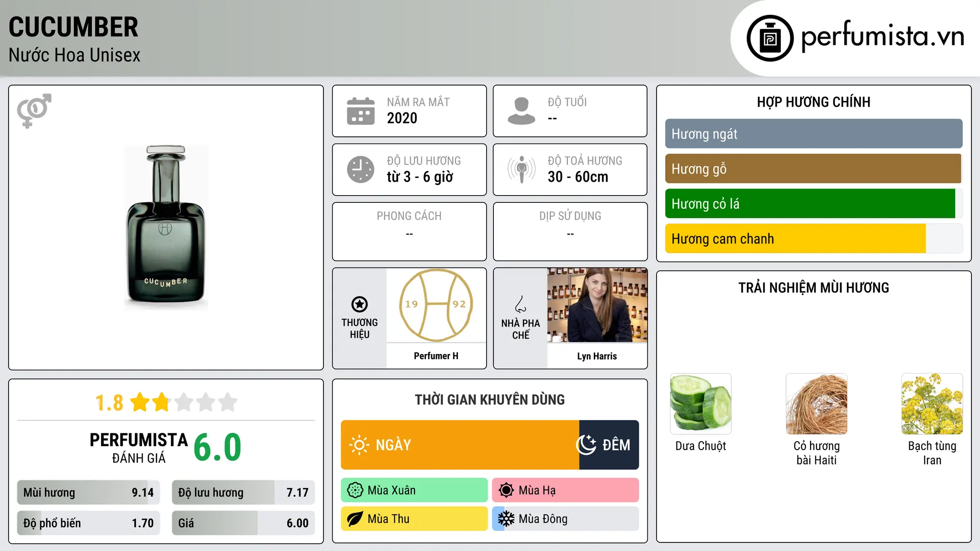The height and width of the screenshot is (551, 980).
Task: Click the Cỏ hương bài Haiti note label
Action: coord(816,453)
